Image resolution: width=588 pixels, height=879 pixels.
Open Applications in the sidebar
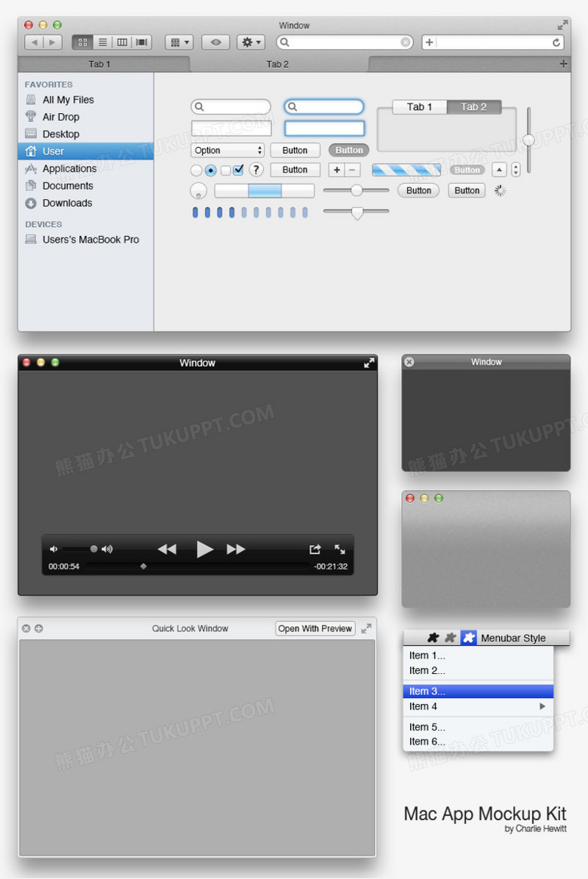pyautogui.click(x=69, y=168)
